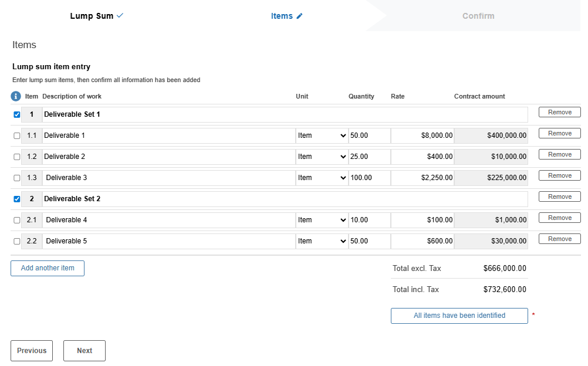The height and width of the screenshot is (366, 588).
Task: Remove the Deliverable 4 row
Action: click(559, 218)
